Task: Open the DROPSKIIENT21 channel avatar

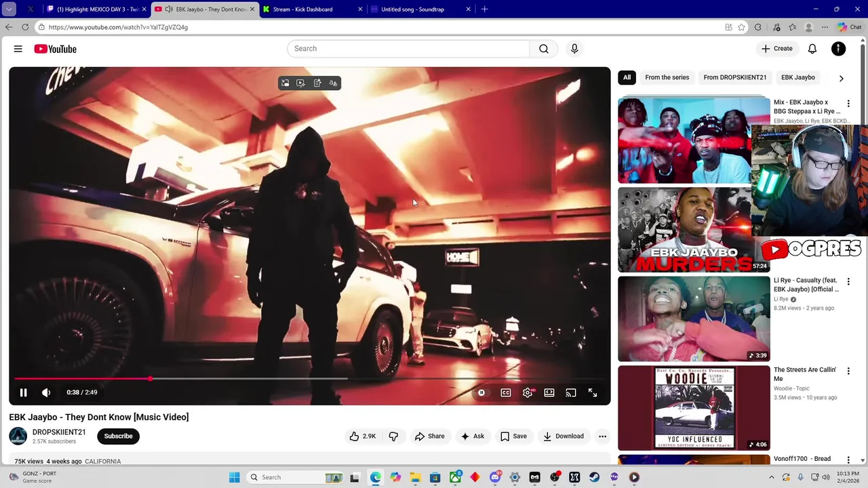Action: (x=18, y=436)
